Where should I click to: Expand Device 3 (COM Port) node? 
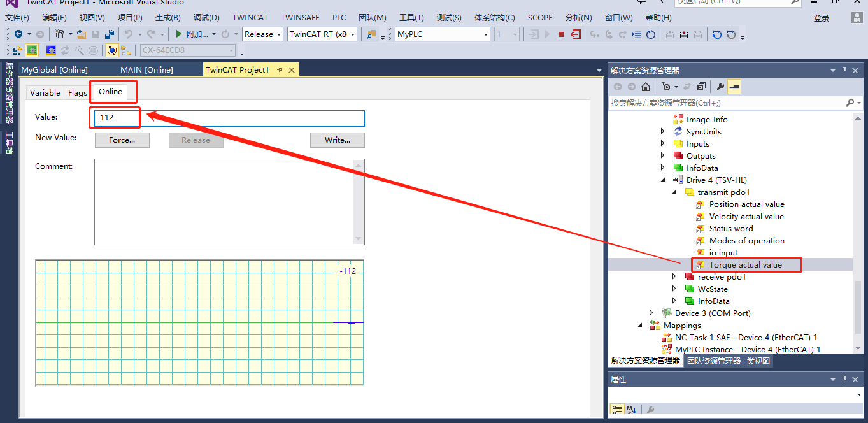(651, 313)
